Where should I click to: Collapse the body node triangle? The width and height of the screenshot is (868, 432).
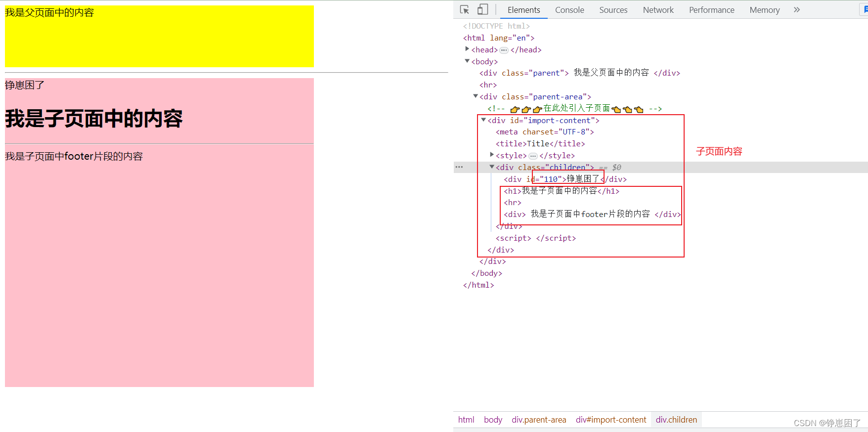coord(467,61)
